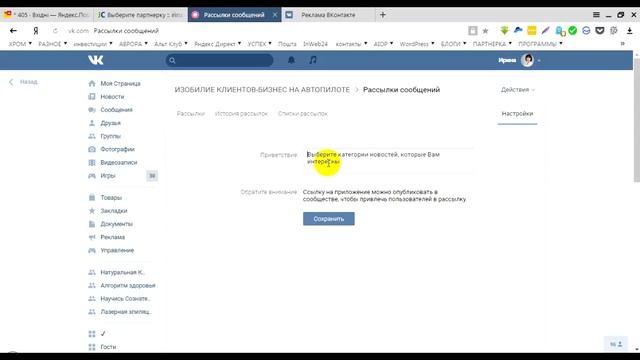The image size is (640, 360).
Task: Click the VK logo in the header
Action: tap(96, 60)
